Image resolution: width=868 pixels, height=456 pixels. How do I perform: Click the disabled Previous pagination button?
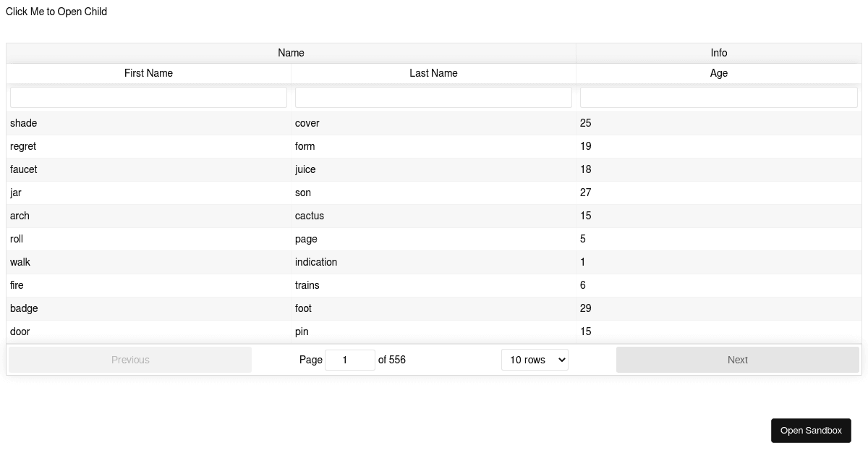(x=130, y=360)
